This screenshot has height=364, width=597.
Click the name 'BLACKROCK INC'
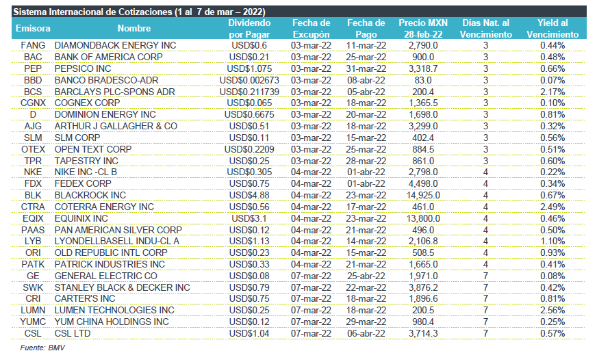pos(90,196)
